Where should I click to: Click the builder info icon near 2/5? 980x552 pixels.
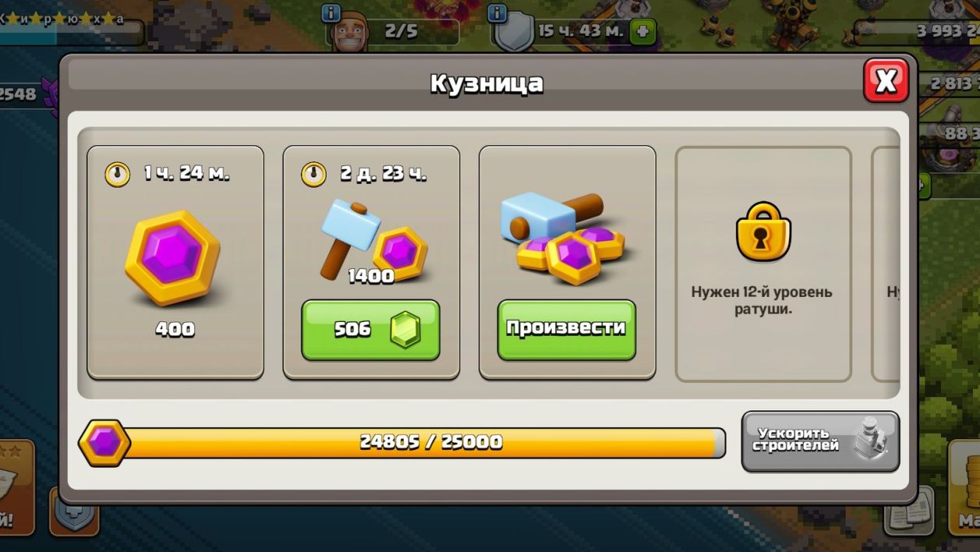pyautogui.click(x=331, y=13)
